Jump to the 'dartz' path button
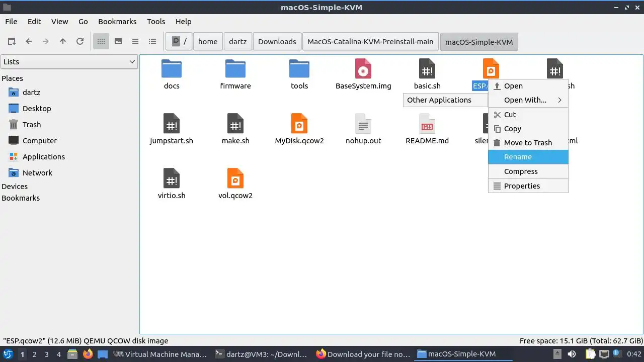 238,42
